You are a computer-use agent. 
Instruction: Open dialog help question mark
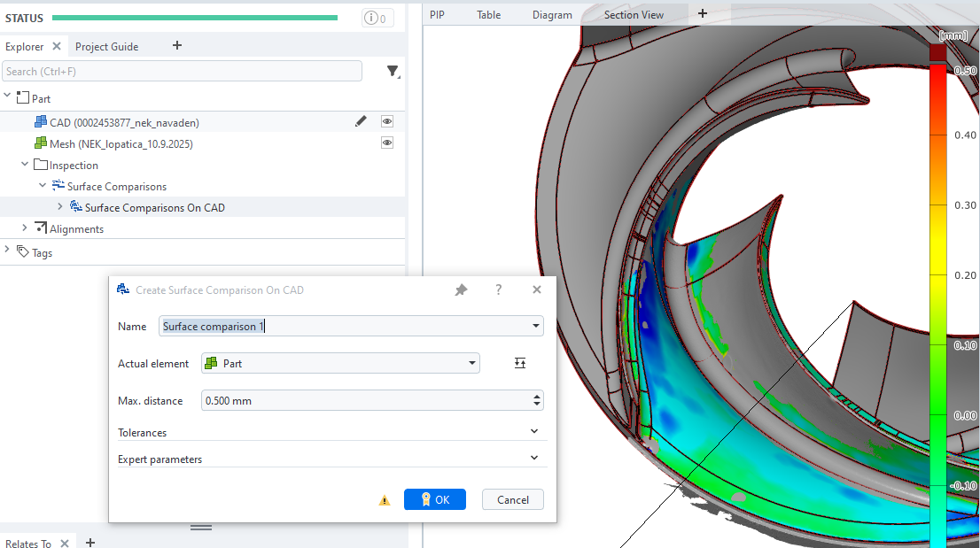point(499,290)
